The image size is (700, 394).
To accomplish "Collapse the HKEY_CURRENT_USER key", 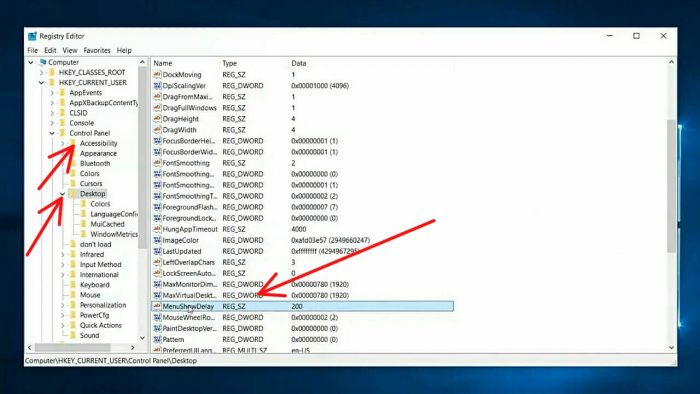I will 42,83.
